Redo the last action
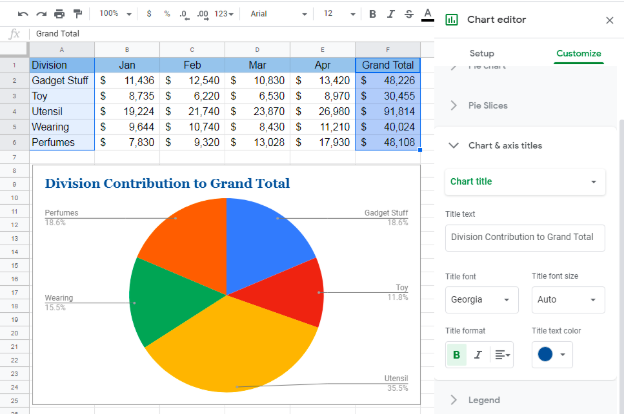 click(41, 14)
